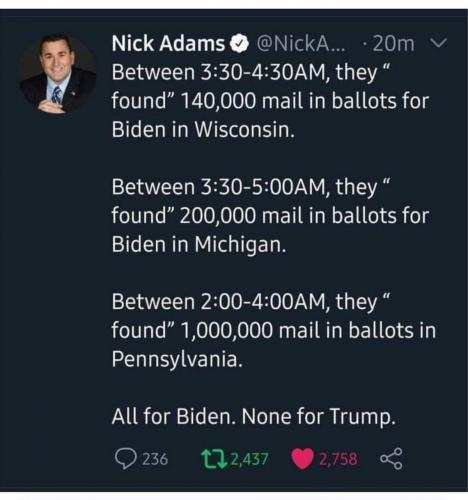The height and width of the screenshot is (500, 468).
Task: Click the line 'All for Biden. None for Trump.'
Action: point(254,416)
